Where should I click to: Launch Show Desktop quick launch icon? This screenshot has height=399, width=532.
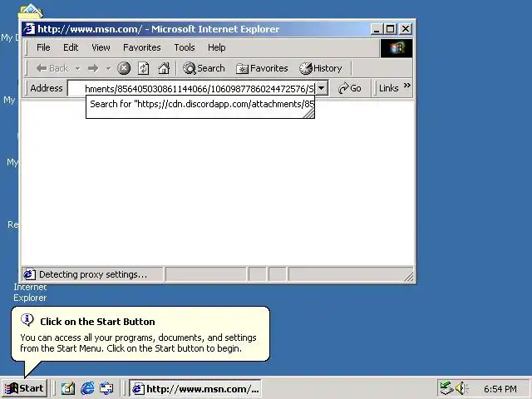pos(68,388)
